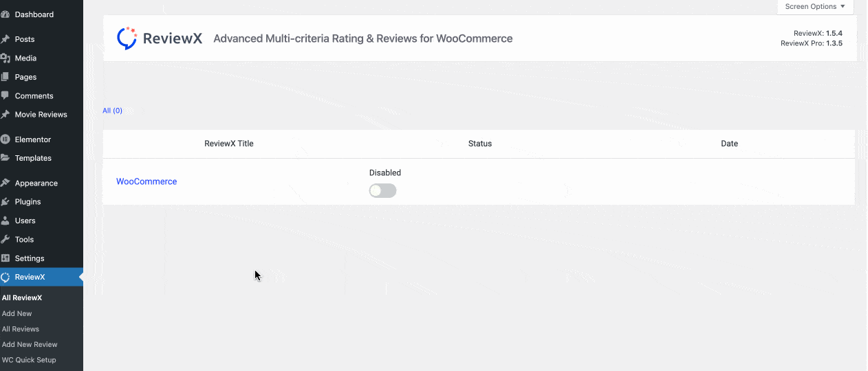The width and height of the screenshot is (868, 371).
Task: Click the All (0) filter link
Action: pos(112,111)
